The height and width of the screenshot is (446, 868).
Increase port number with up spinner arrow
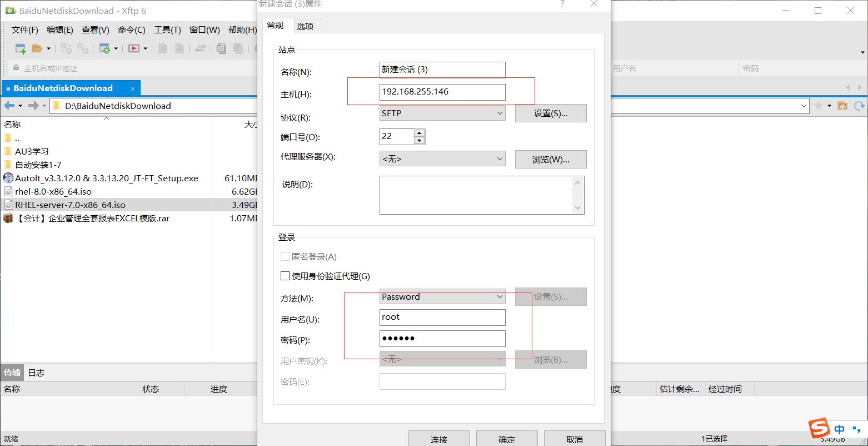click(x=420, y=133)
